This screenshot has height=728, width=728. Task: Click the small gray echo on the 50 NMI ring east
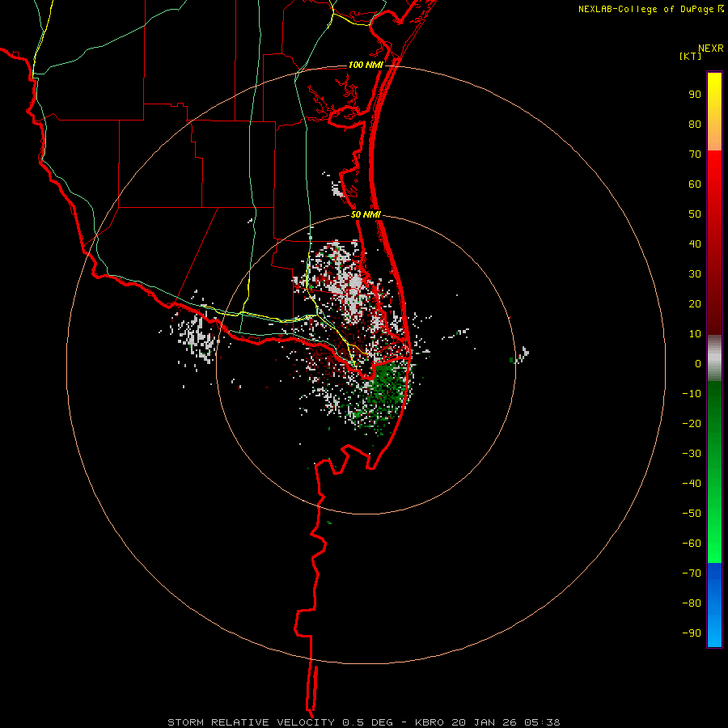coord(520,355)
